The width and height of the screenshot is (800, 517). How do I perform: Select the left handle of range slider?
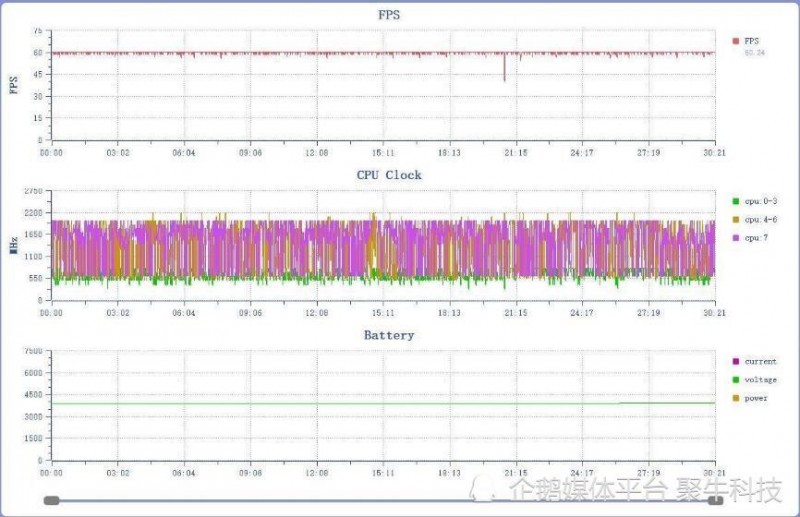tap(52, 500)
